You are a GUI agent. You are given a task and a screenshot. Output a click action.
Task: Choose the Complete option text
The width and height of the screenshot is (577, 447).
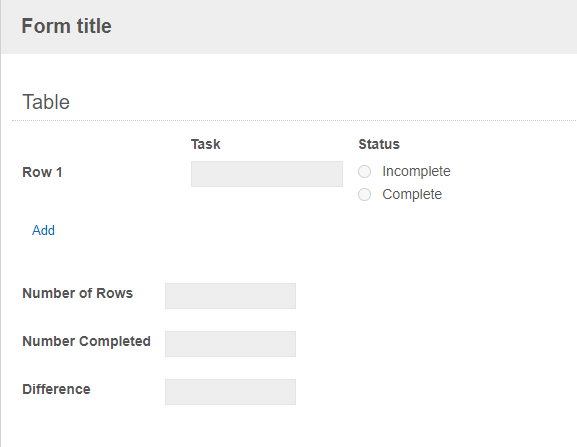pos(412,195)
